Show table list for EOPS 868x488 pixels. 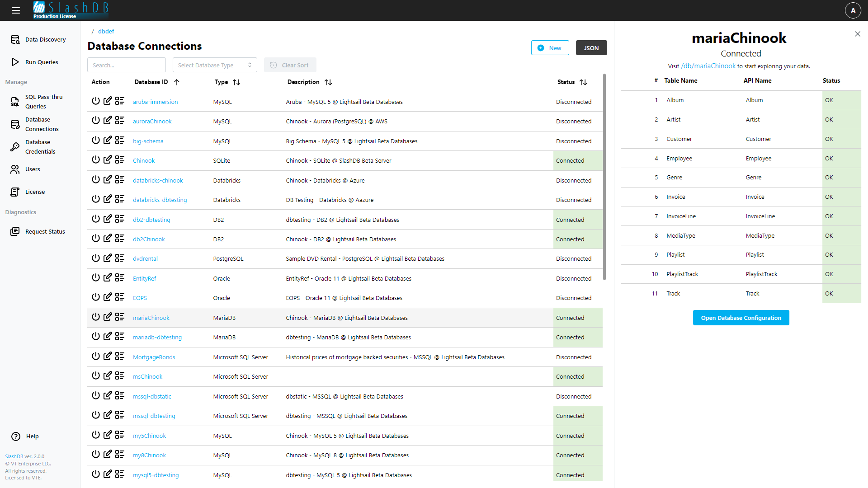(120, 297)
